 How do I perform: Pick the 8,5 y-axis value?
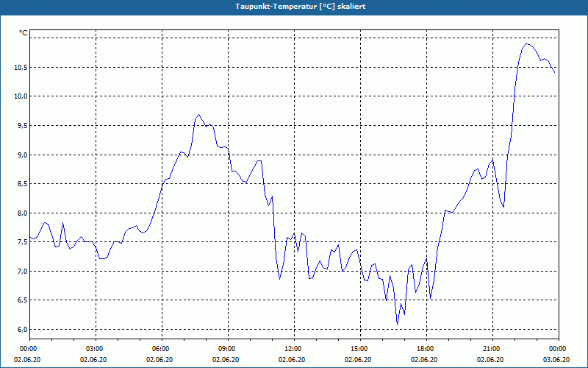[23, 183]
